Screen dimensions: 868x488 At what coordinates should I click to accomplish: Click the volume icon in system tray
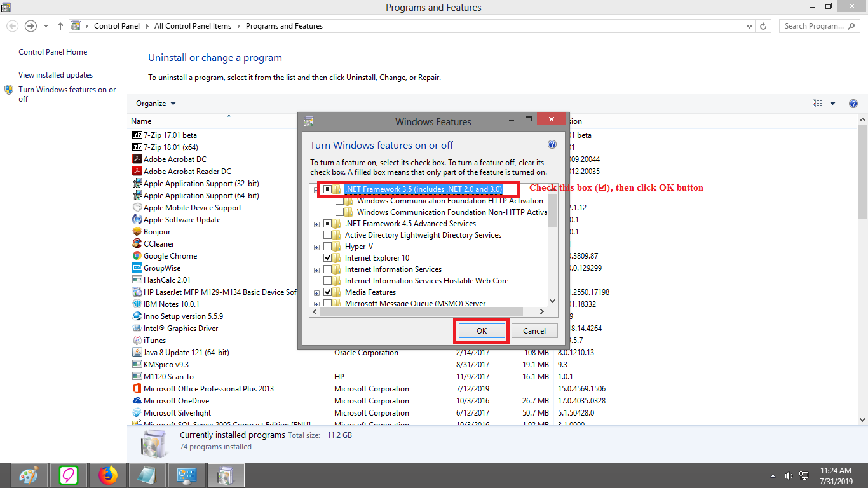tap(789, 475)
